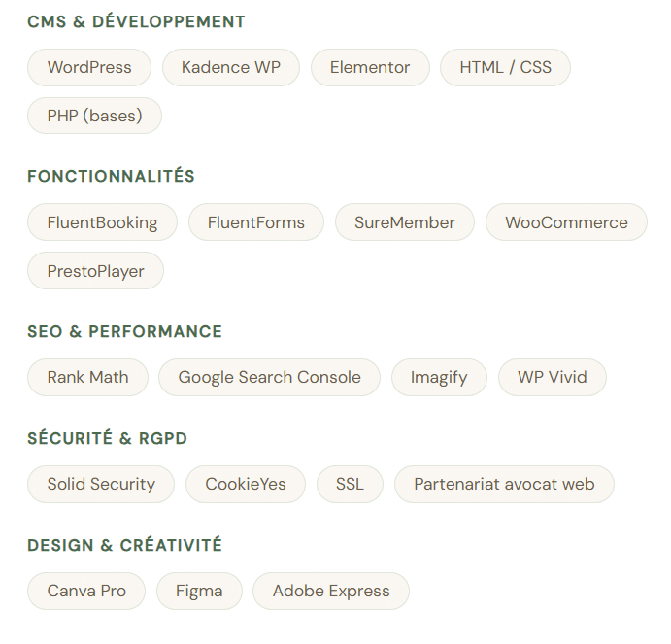Select the Partenariat avocat web pill
Screen dimensions: 671x644
coord(504,484)
